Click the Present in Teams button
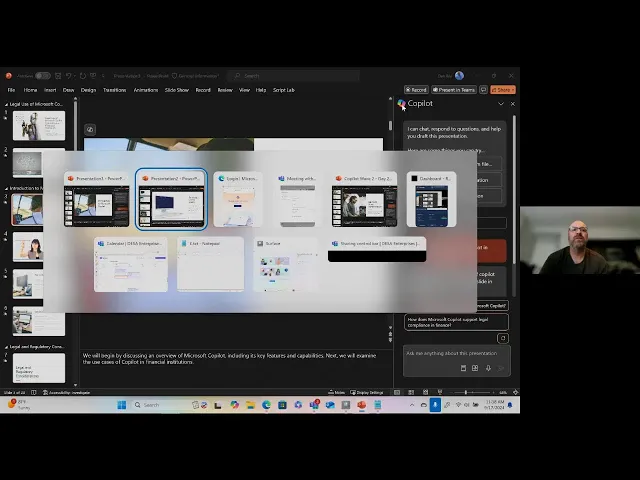The width and height of the screenshot is (640, 480). point(454,90)
